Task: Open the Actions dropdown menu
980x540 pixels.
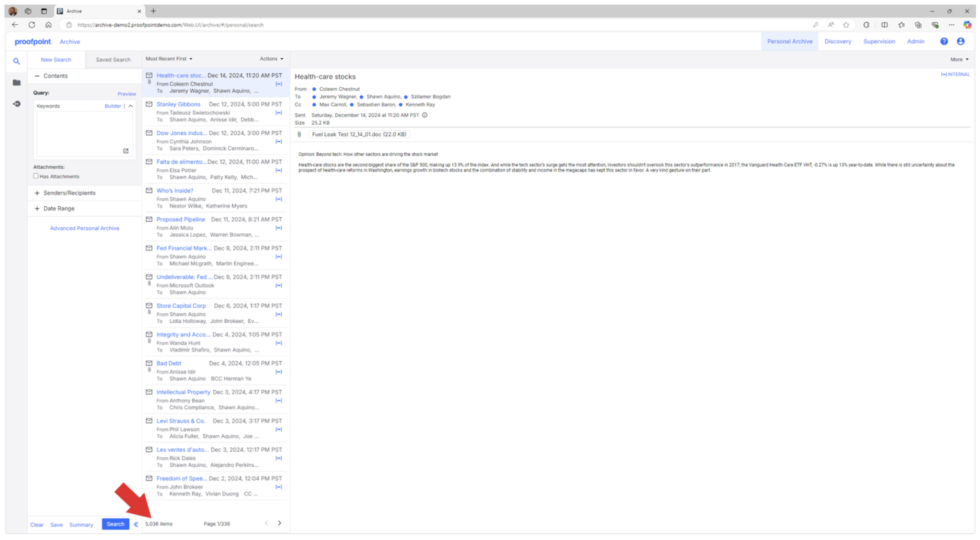Action: click(x=271, y=59)
